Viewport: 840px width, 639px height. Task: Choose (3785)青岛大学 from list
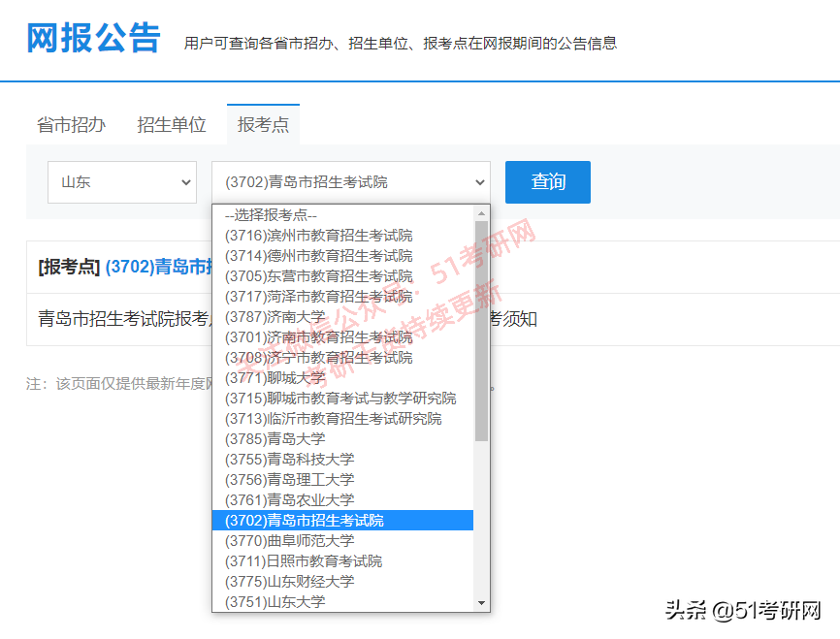[342, 439]
